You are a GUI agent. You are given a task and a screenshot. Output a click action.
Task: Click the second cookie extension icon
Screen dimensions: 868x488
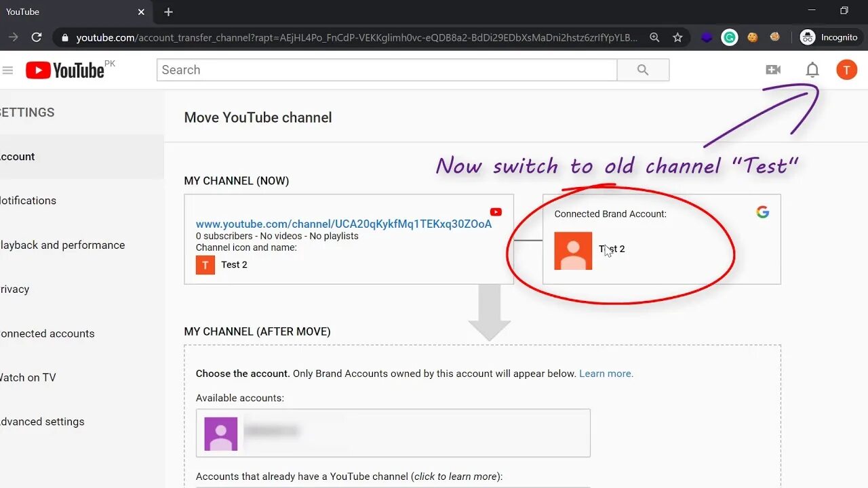(774, 37)
